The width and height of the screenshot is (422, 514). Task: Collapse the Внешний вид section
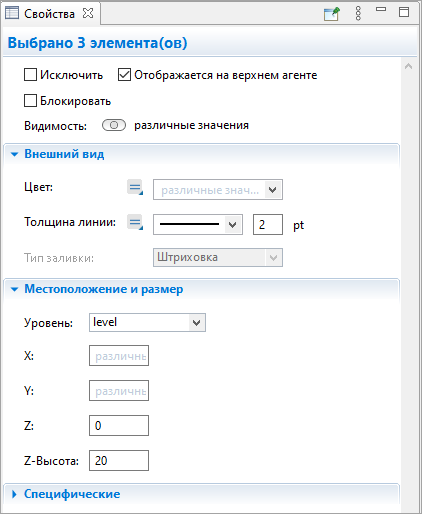click(x=15, y=154)
